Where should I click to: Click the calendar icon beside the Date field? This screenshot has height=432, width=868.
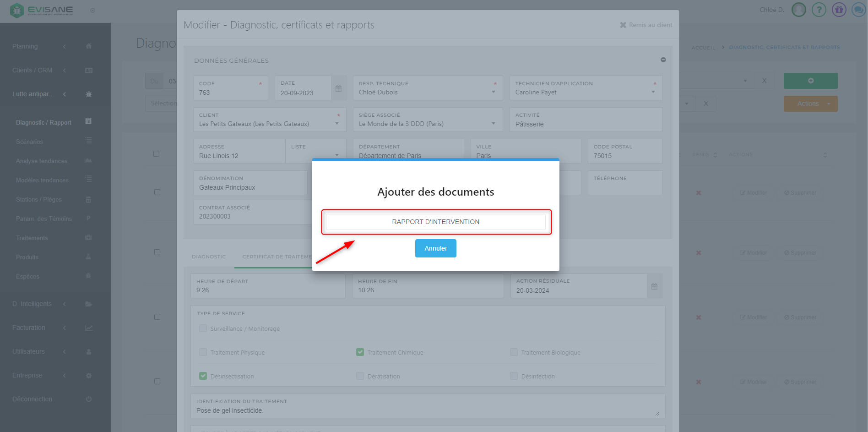tap(338, 88)
